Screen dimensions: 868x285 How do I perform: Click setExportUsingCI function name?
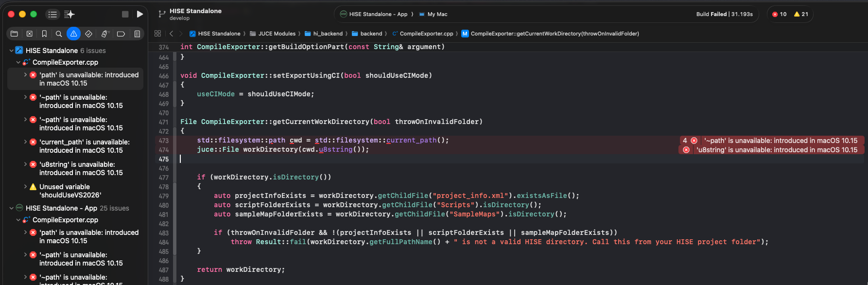[306, 75]
